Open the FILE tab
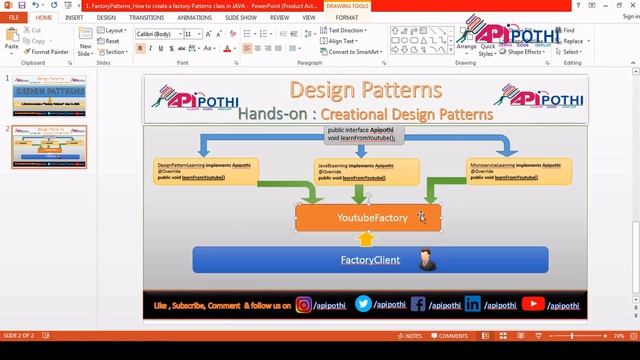The image size is (640, 360). [14, 18]
